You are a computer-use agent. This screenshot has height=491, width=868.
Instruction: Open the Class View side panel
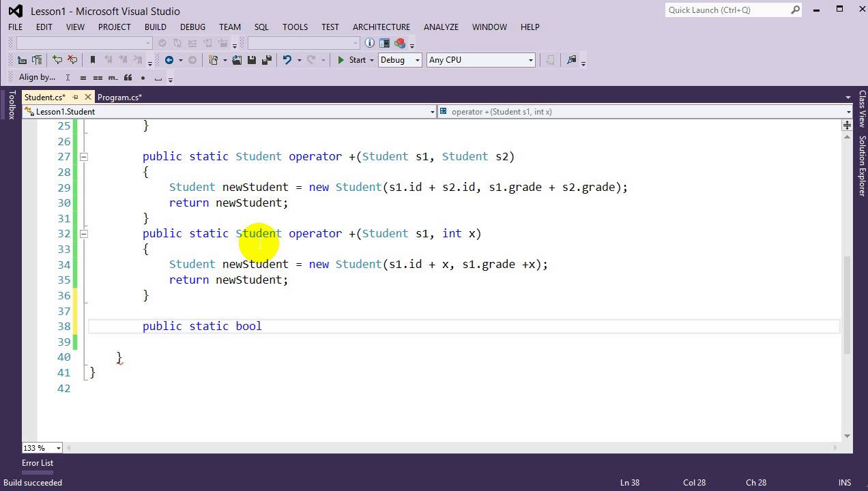(x=862, y=109)
